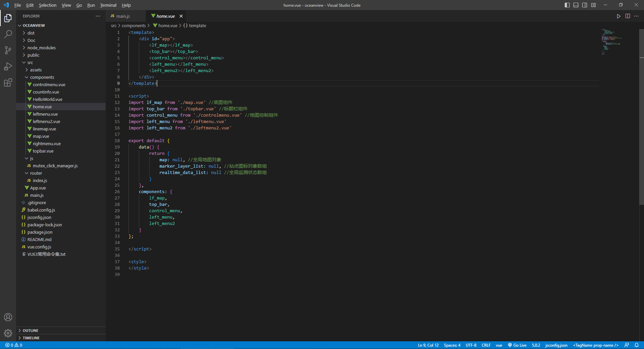The height and width of the screenshot is (349, 644).
Task: Start Go Live server from status bar
Action: (517, 345)
